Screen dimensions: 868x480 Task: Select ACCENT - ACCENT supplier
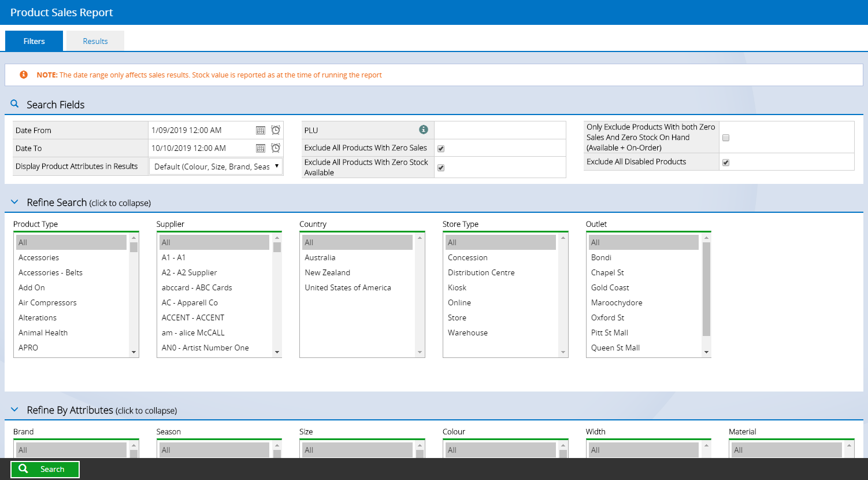tap(214, 317)
